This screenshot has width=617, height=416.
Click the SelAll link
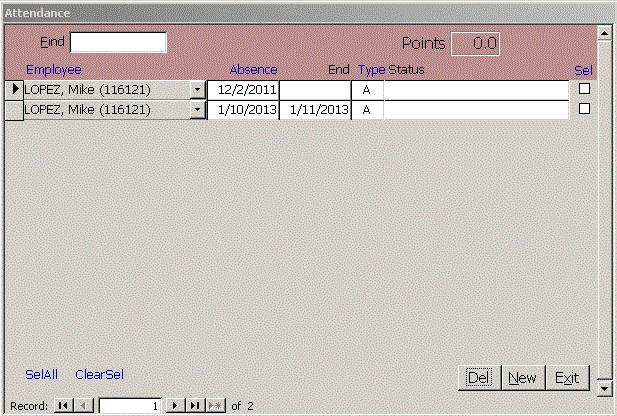coord(41,375)
